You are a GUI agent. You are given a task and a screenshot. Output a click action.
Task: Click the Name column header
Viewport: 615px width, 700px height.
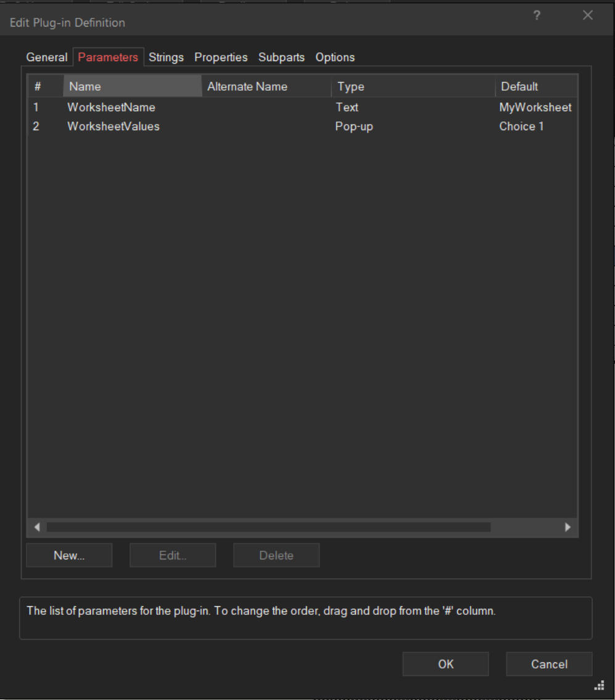[x=132, y=86]
